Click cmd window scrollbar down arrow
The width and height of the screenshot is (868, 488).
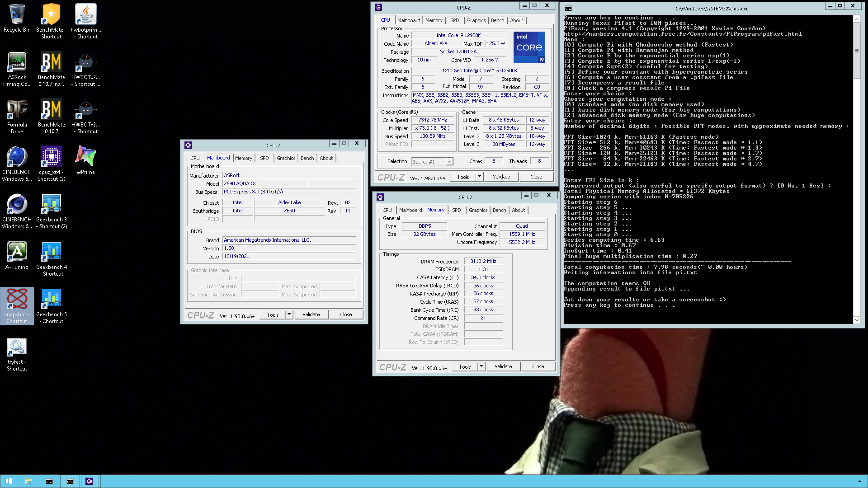(x=857, y=320)
